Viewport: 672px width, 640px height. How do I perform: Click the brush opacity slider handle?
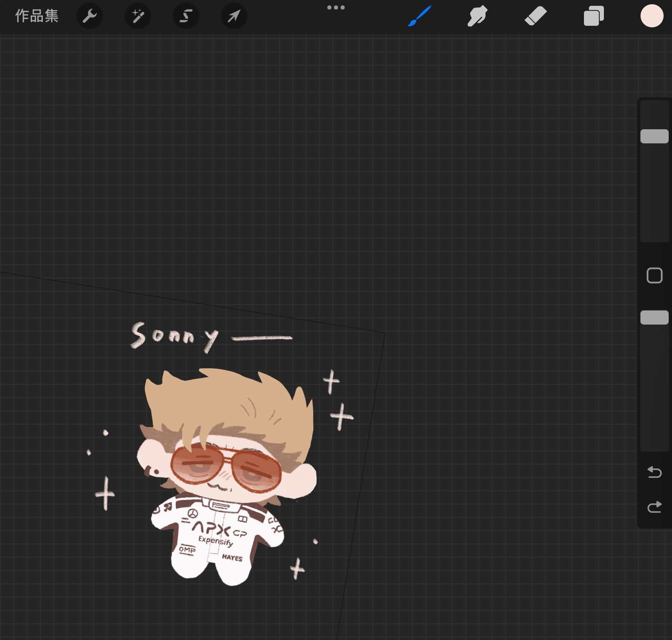pyautogui.click(x=654, y=318)
